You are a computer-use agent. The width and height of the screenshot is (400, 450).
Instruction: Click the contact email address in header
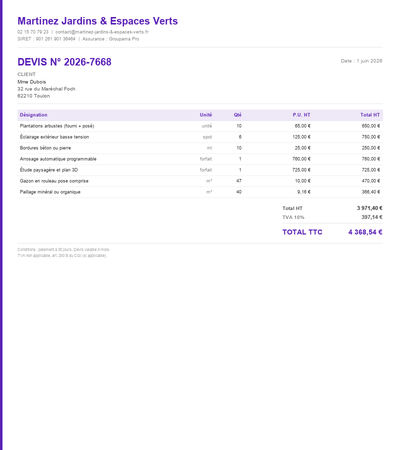pos(102,32)
